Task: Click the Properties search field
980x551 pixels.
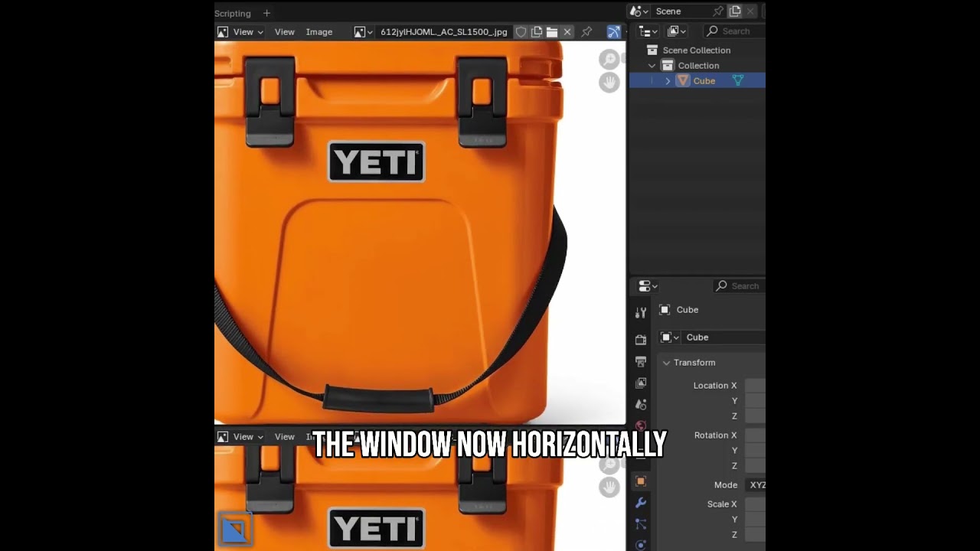Action: click(739, 286)
